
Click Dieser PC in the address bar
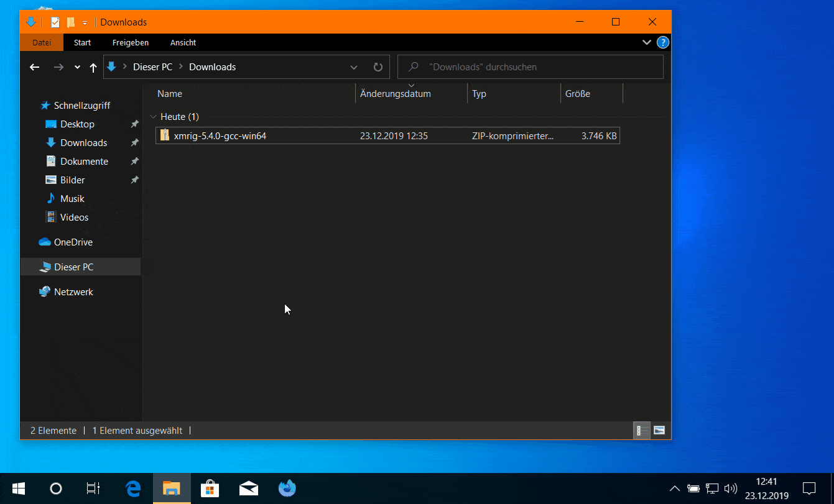(152, 67)
